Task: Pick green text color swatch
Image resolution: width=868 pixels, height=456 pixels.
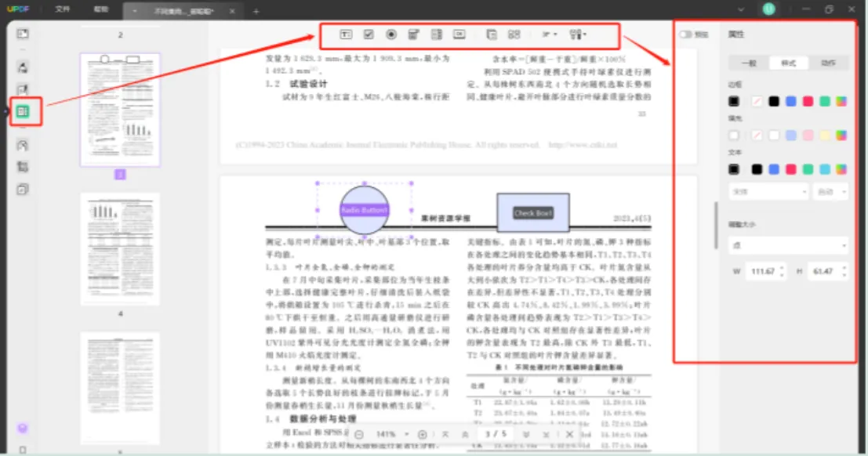Action: tap(808, 169)
